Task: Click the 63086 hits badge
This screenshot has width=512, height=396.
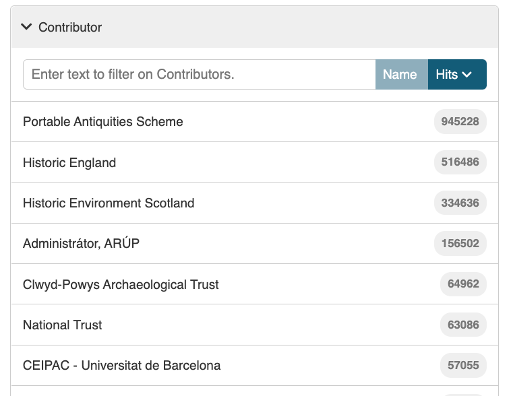Action: point(463,325)
